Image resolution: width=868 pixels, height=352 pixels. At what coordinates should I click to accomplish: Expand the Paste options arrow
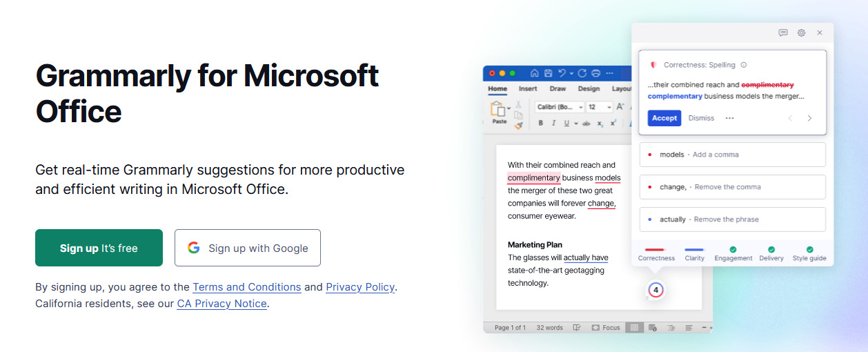point(509,108)
